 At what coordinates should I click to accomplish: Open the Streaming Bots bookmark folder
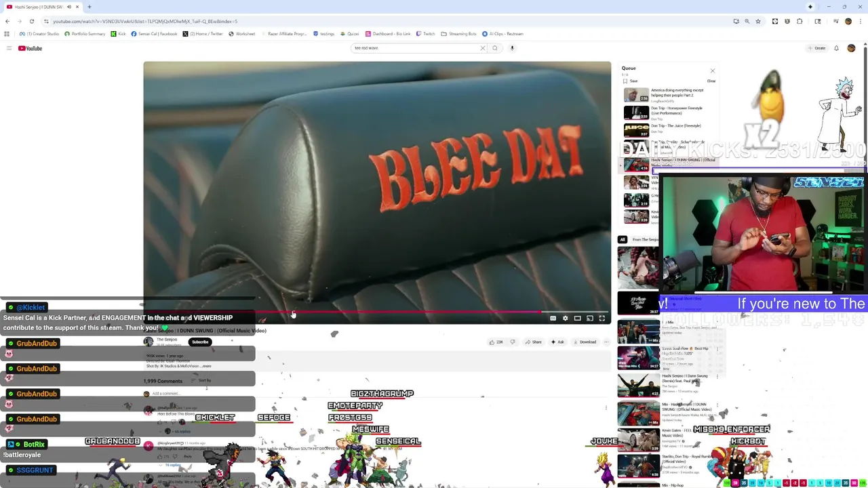(x=459, y=34)
